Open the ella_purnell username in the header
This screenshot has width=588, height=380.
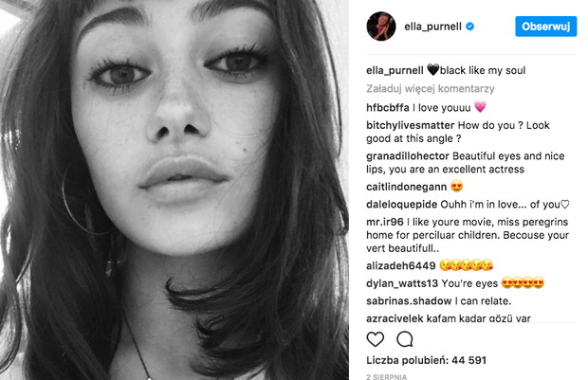(x=432, y=27)
